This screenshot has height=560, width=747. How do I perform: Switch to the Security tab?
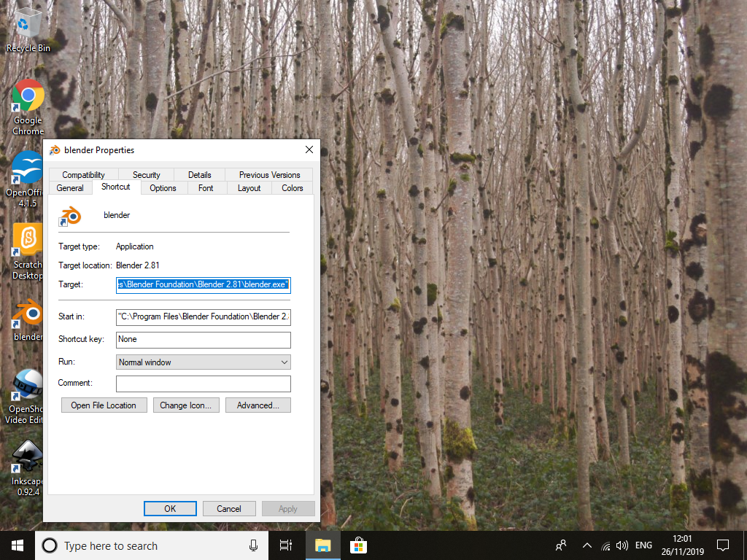[146, 175]
